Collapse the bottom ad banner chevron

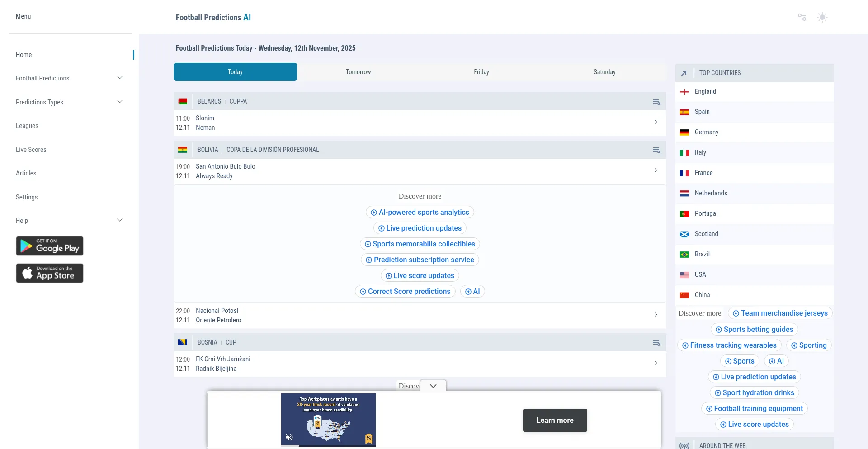pos(433,386)
